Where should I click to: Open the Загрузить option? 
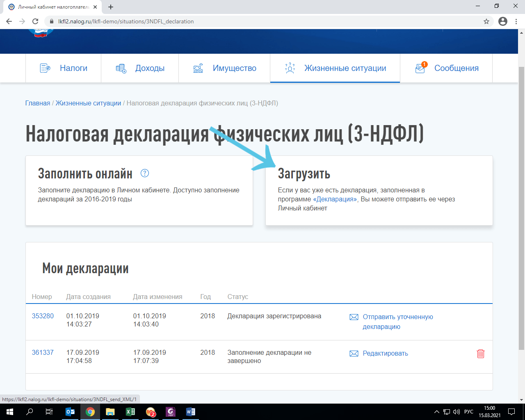pyautogui.click(x=304, y=173)
